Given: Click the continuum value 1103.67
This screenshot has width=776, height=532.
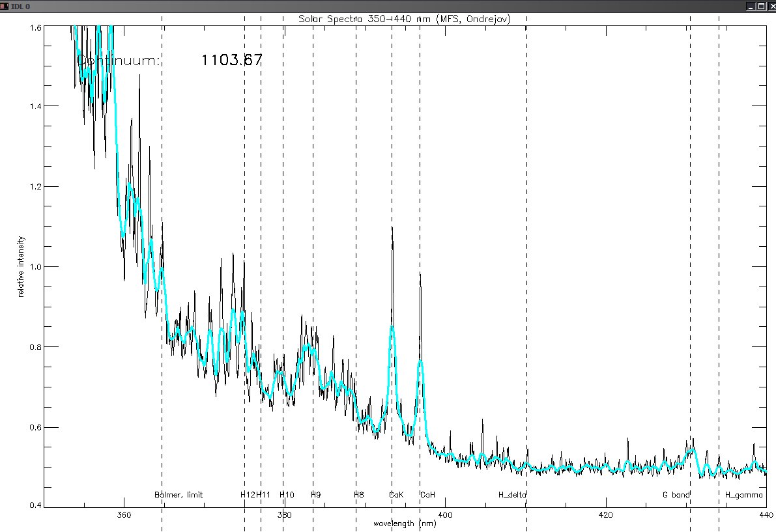Looking at the screenshot, I should point(231,60).
